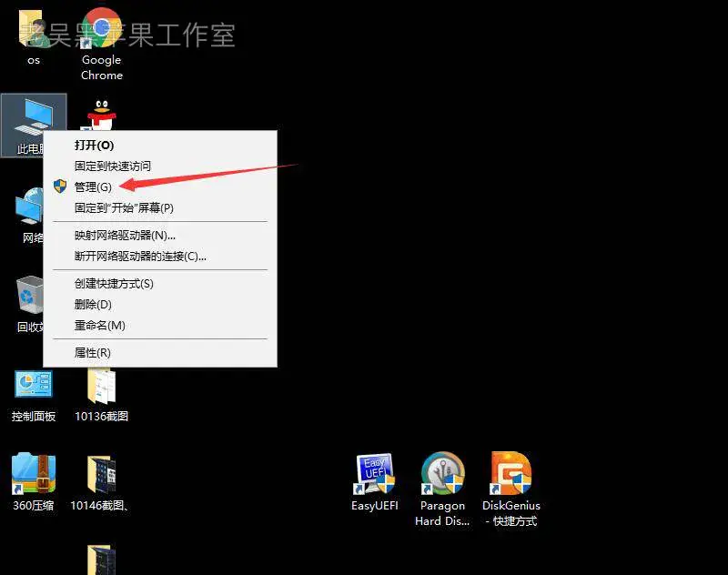Open the EasyUEFI desktop shortcut
This screenshot has height=575, width=728.
375,473
